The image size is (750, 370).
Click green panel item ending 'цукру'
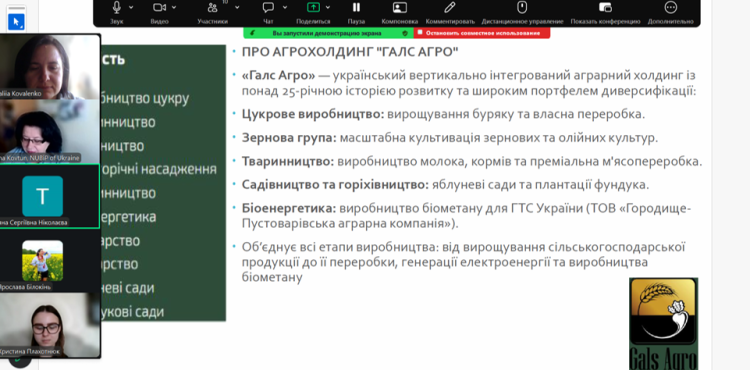[145, 98]
